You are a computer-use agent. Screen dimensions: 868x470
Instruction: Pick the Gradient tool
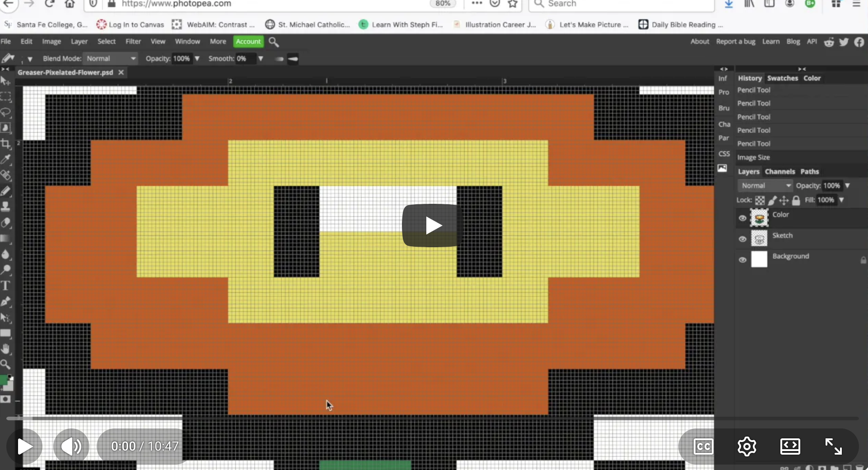point(5,238)
